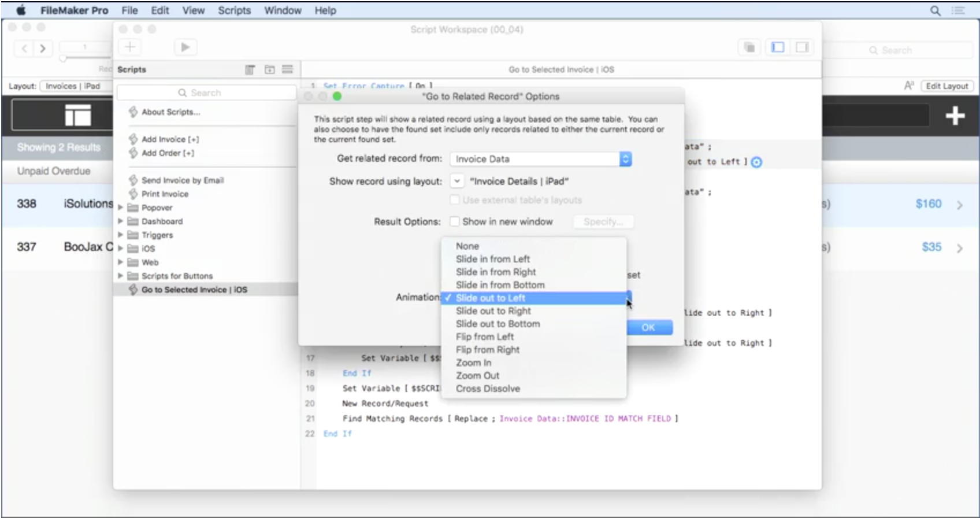Choose None from the Animation menu

(534, 246)
